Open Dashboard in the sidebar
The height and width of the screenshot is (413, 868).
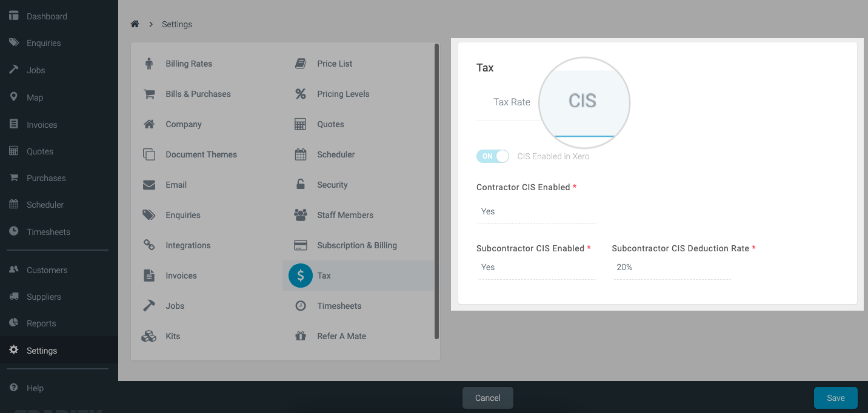pos(47,16)
